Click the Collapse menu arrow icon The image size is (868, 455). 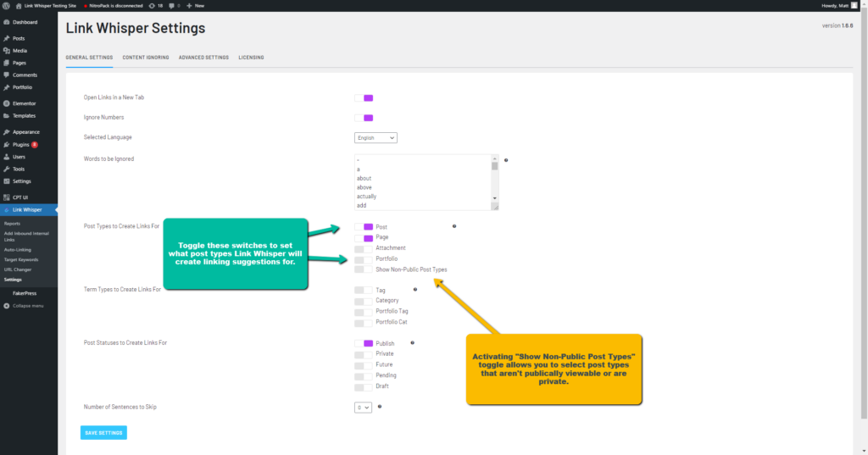(7, 306)
